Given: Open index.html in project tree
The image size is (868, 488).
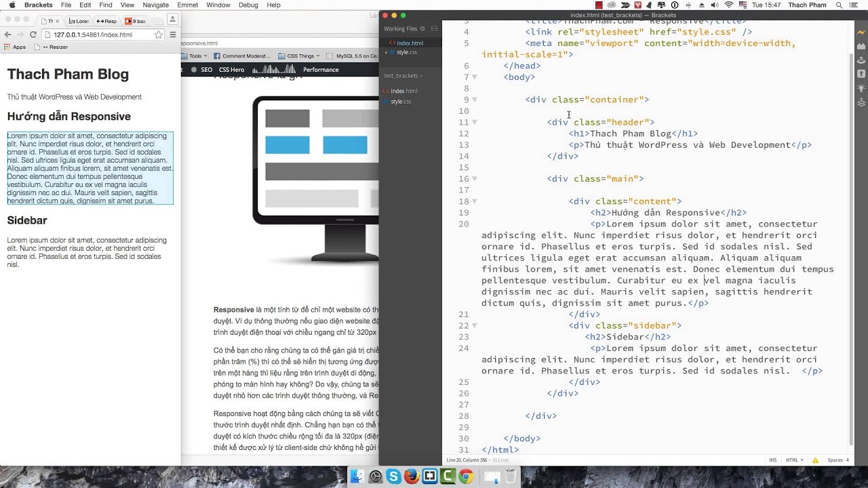Looking at the screenshot, I should pyautogui.click(x=404, y=91).
